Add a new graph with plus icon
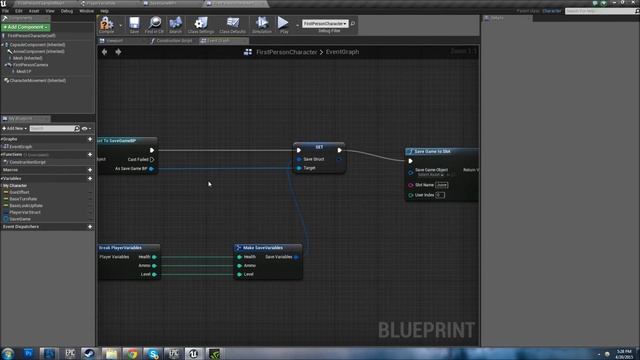 (90, 139)
